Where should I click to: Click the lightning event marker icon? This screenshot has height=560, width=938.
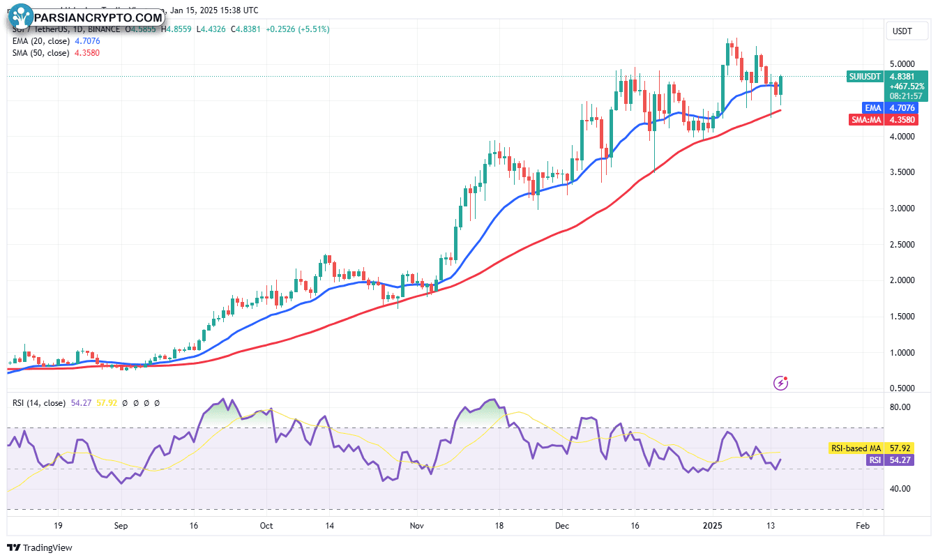tap(781, 382)
